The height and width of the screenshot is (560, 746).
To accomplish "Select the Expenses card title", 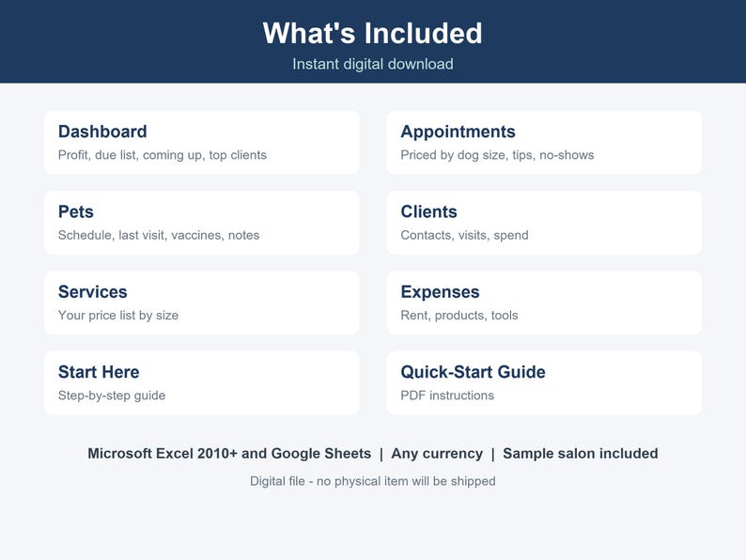I will click(x=440, y=292).
